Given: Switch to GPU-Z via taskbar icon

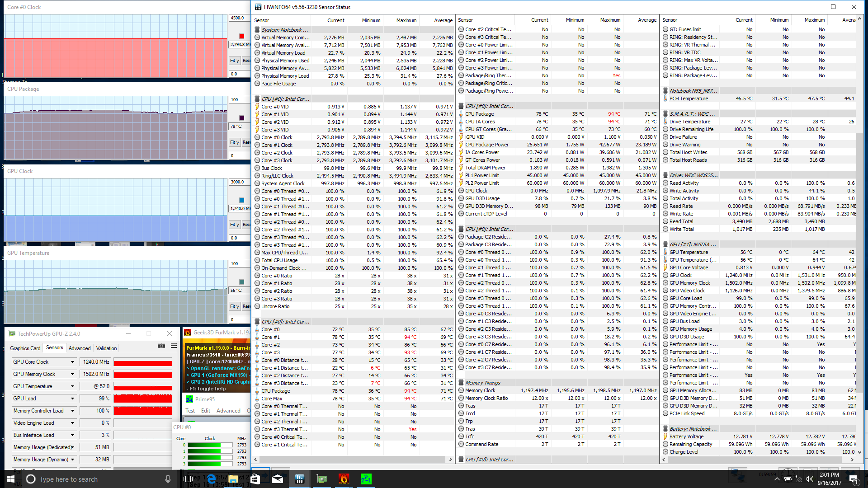Looking at the screenshot, I should (322, 479).
